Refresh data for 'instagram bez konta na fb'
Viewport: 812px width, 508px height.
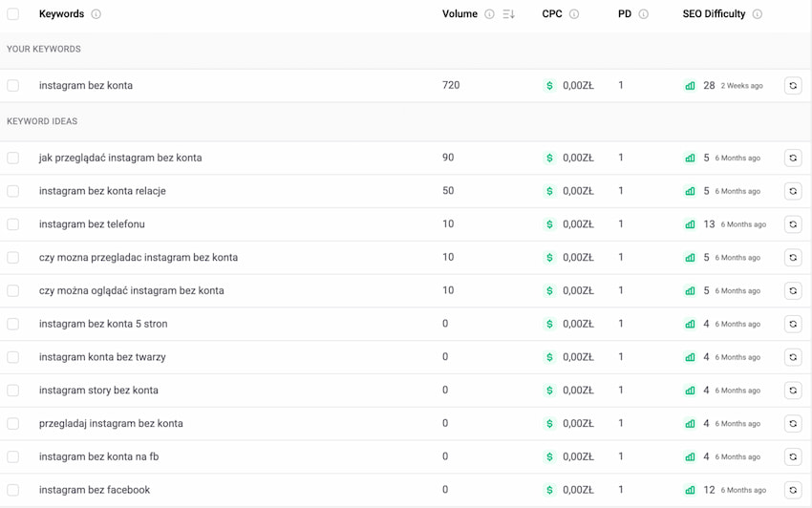[793, 456]
